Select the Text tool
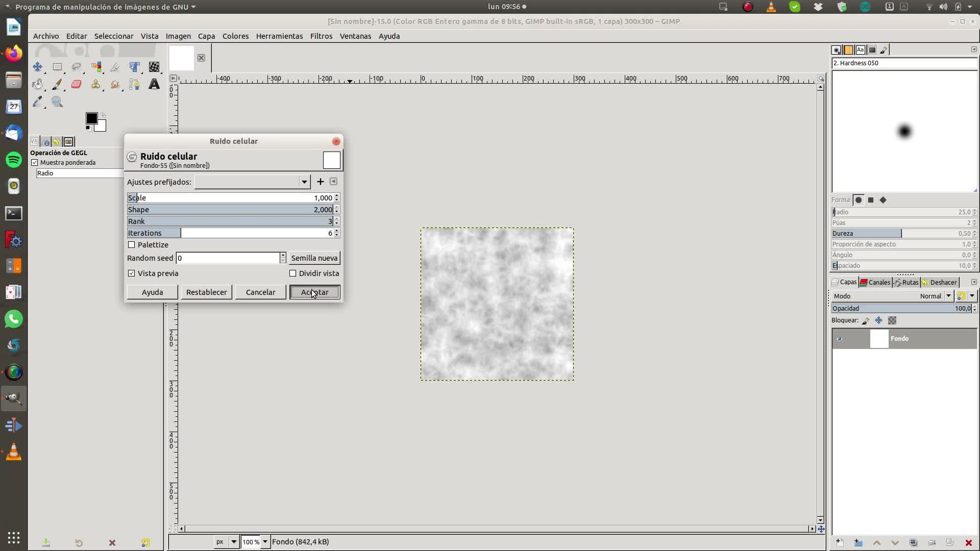The image size is (980, 551). (154, 84)
